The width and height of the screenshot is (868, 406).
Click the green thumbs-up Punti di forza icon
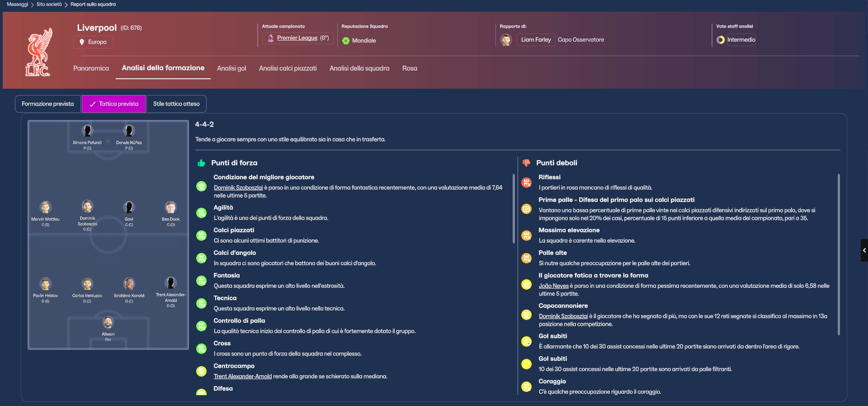[x=201, y=163]
